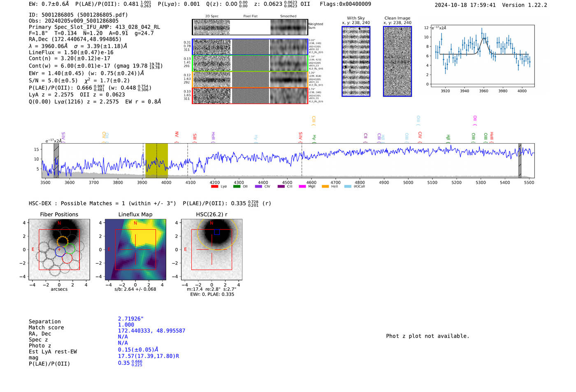Click the red NV line marker label
Viewport: 576px width, 392px height.
tap(177, 135)
